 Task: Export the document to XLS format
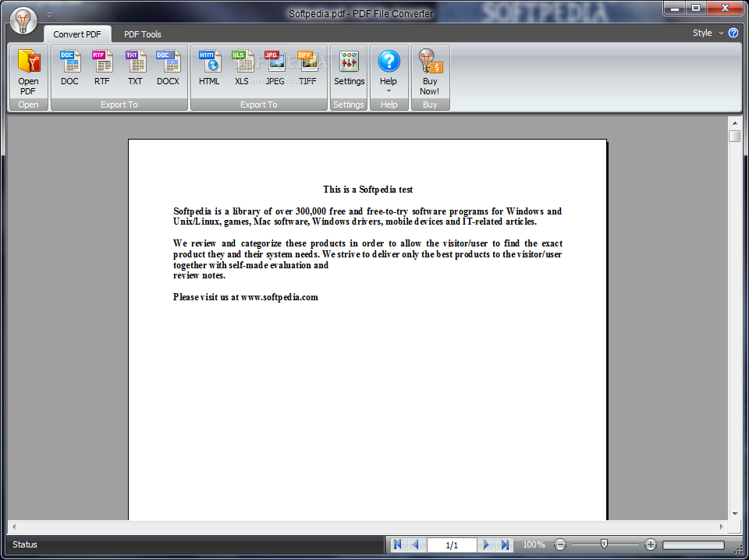tap(242, 67)
